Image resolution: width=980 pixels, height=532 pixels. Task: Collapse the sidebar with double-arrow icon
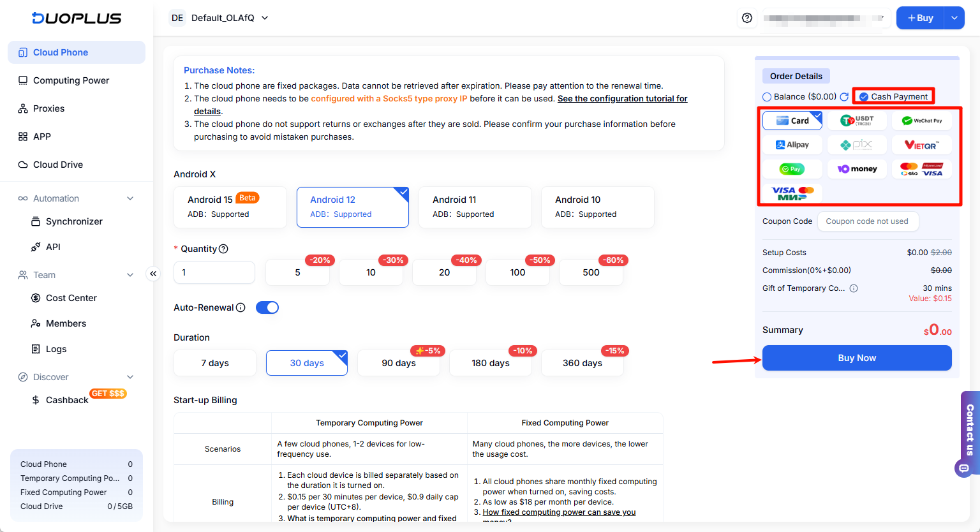[x=153, y=274]
